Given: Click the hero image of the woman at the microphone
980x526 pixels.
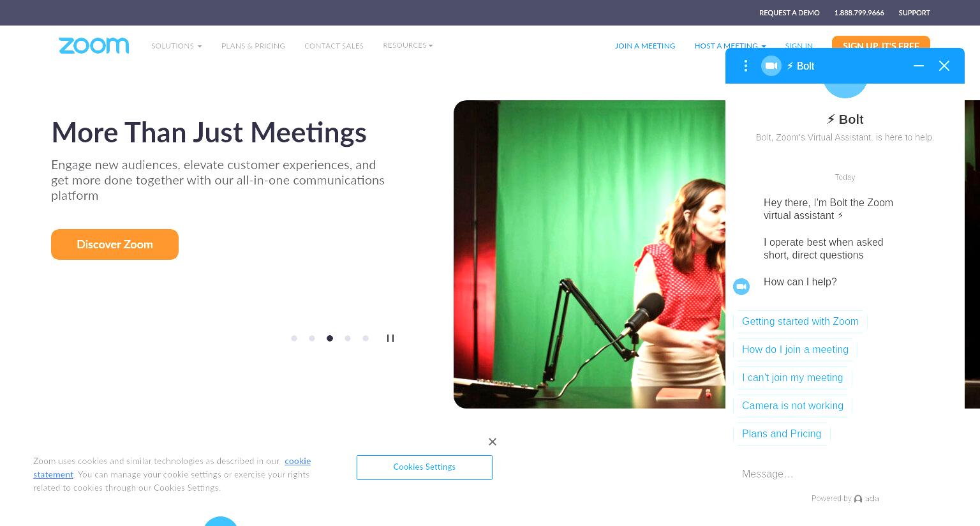Looking at the screenshot, I should tap(590, 254).
